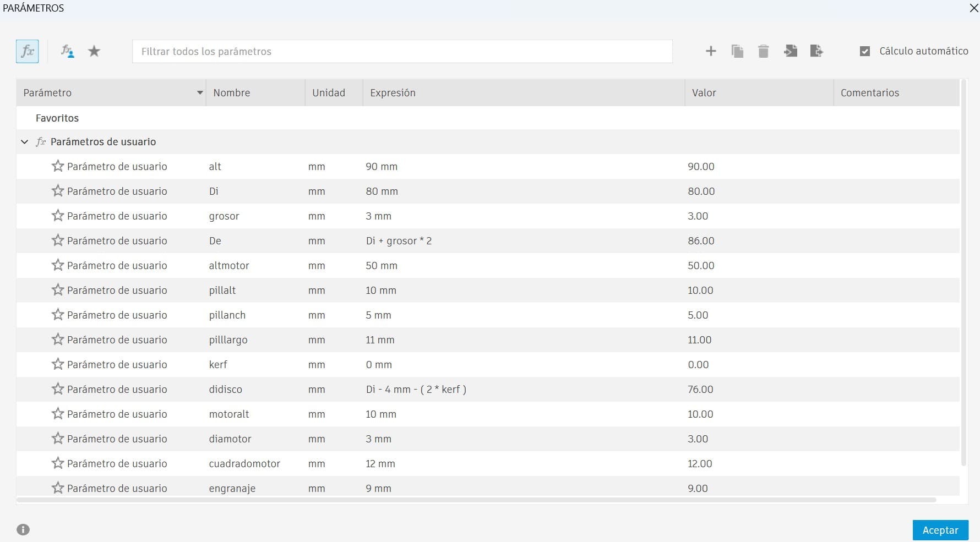The width and height of the screenshot is (980, 542).
Task: Click the user parameters fx filter icon
Action: [67, 51]
